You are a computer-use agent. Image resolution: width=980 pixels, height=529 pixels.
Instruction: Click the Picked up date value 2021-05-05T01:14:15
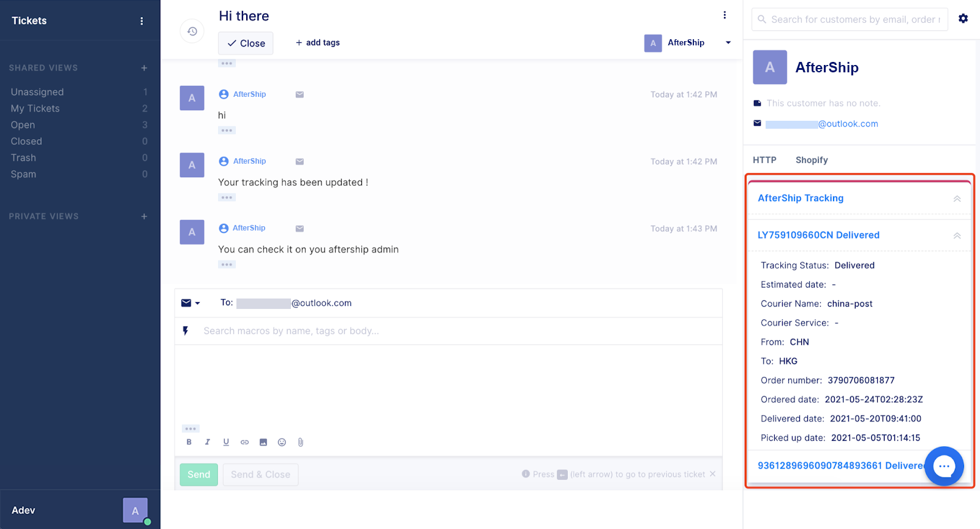875,438
